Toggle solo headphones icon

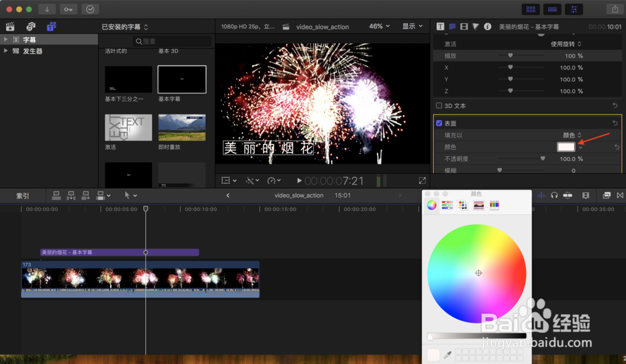tap(554, 195)
